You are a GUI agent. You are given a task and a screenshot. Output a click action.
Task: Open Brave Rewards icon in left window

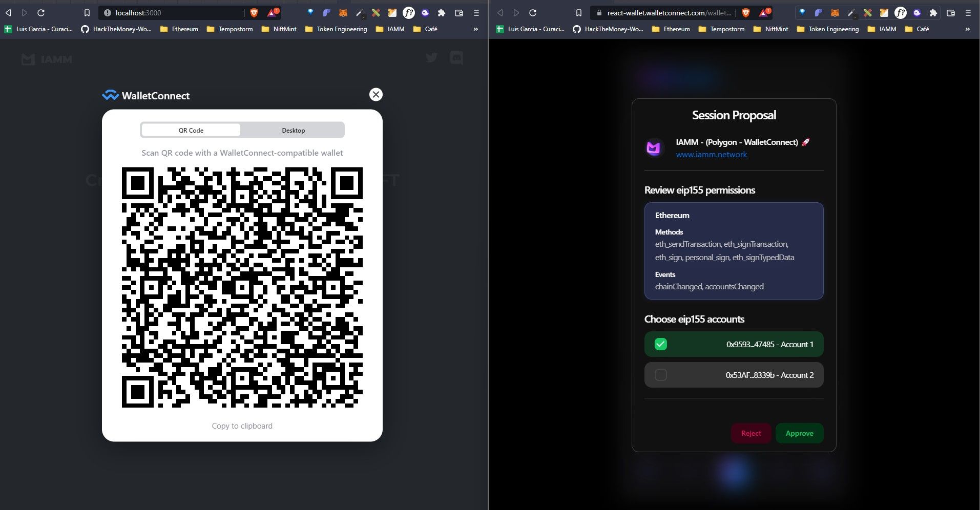point(272,13)
